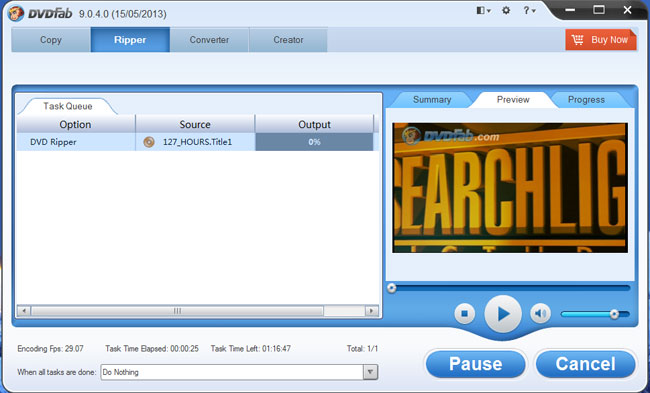Minimize the DVDFab window
Screen dimensions: 650x393
(570, 10)
